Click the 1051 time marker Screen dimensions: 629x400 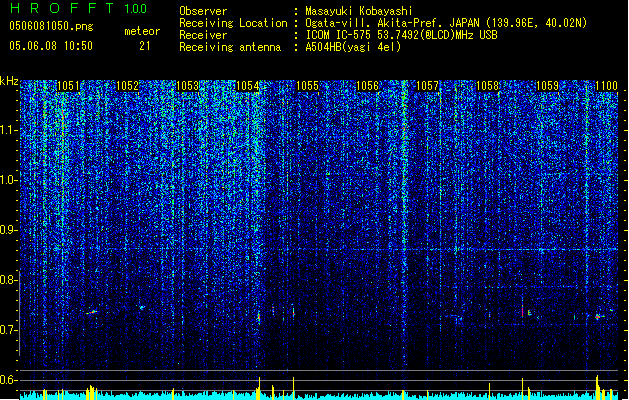[x=68, y=86]
